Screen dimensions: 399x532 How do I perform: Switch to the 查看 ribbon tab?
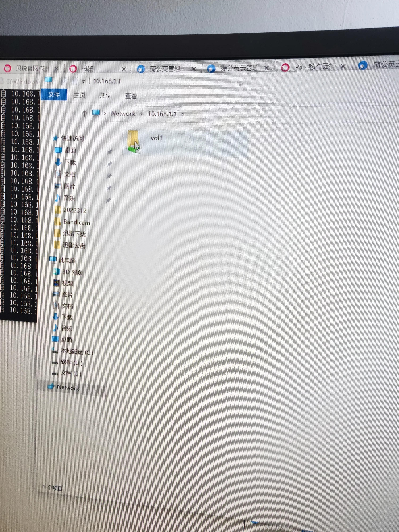click(x=131, y=96)
